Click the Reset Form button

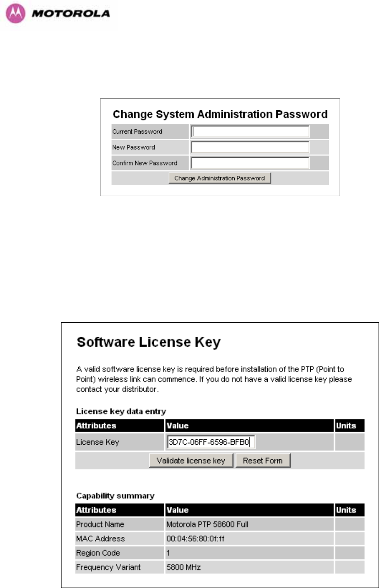click(x=263, y=461)
